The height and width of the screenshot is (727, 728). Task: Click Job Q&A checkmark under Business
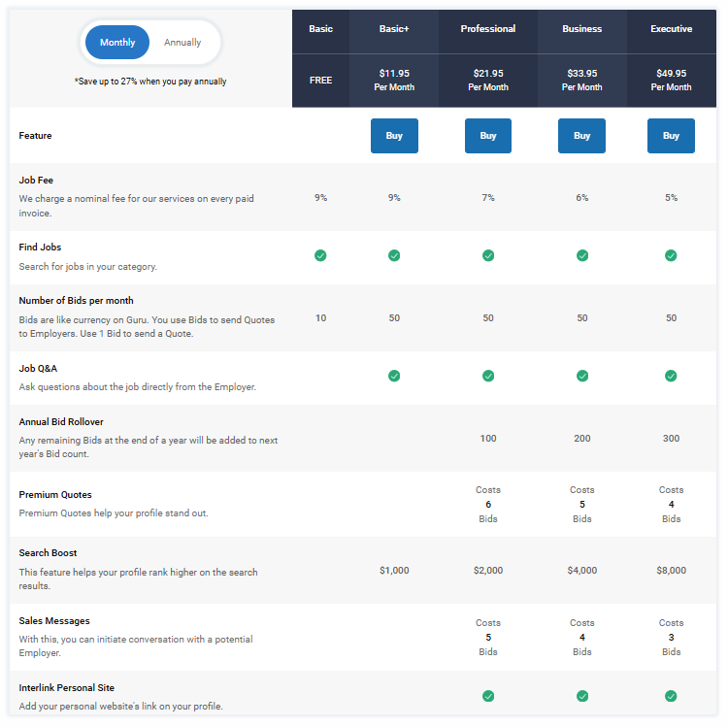pos(582,376)
